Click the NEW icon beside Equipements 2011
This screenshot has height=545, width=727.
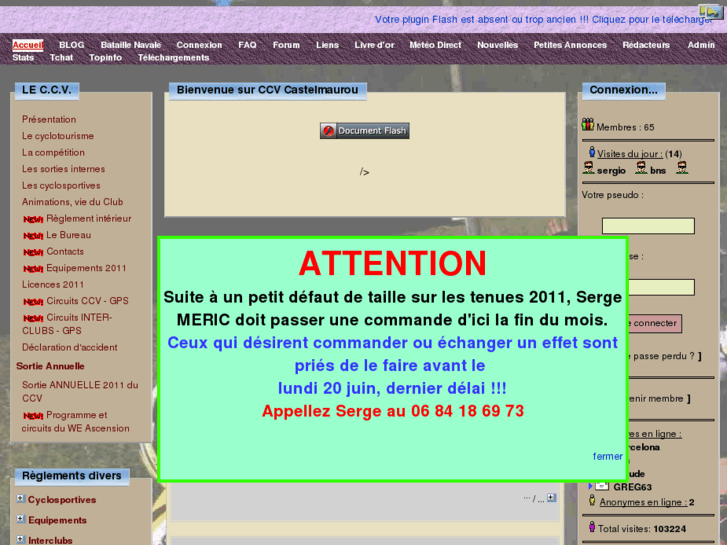click(x=33, y=269)
